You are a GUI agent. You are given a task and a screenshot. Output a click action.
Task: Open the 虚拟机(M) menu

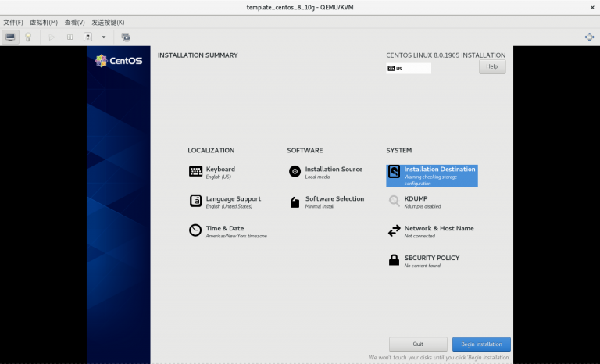pos(44,22)
